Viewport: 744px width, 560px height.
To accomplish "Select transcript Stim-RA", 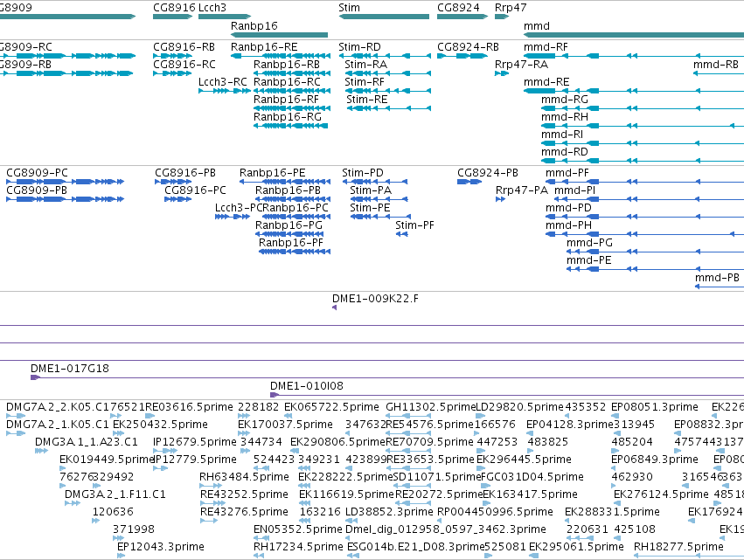I will 387,73.
